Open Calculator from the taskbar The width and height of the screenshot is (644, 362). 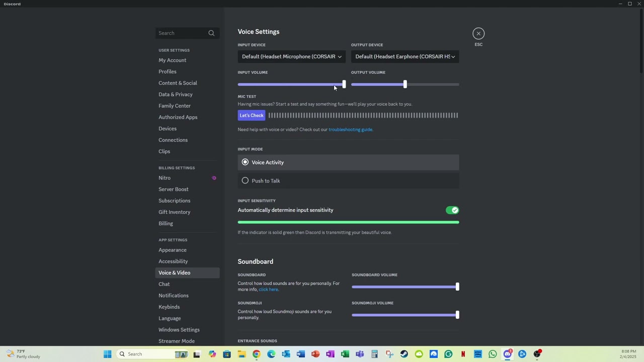(x=374, y=354)
